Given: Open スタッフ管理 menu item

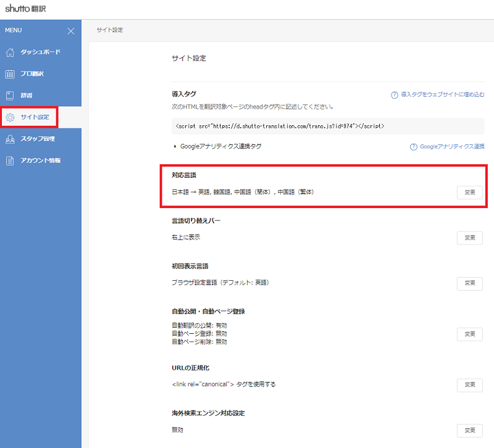Looking at the screenshot, I should [x=41, y=139].
